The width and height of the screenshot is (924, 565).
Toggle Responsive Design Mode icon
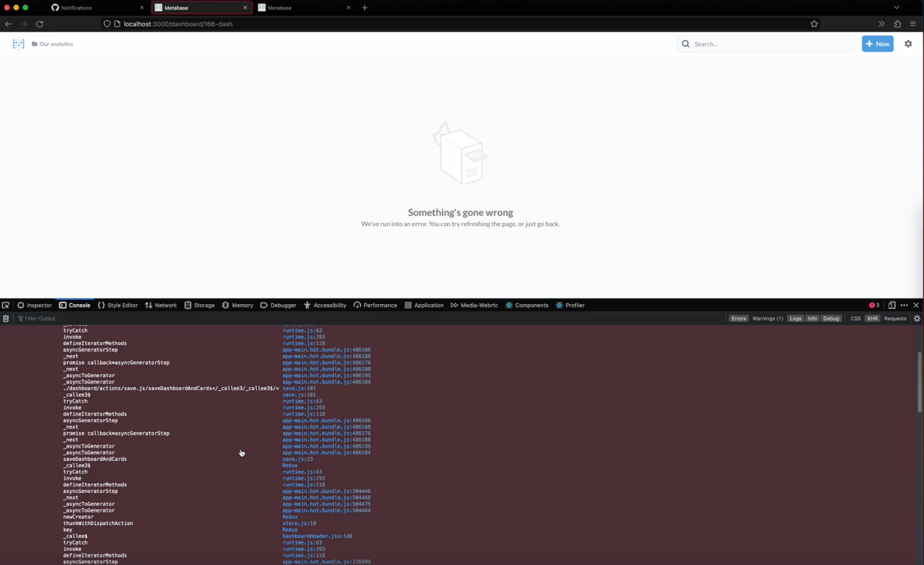[891, 305]
